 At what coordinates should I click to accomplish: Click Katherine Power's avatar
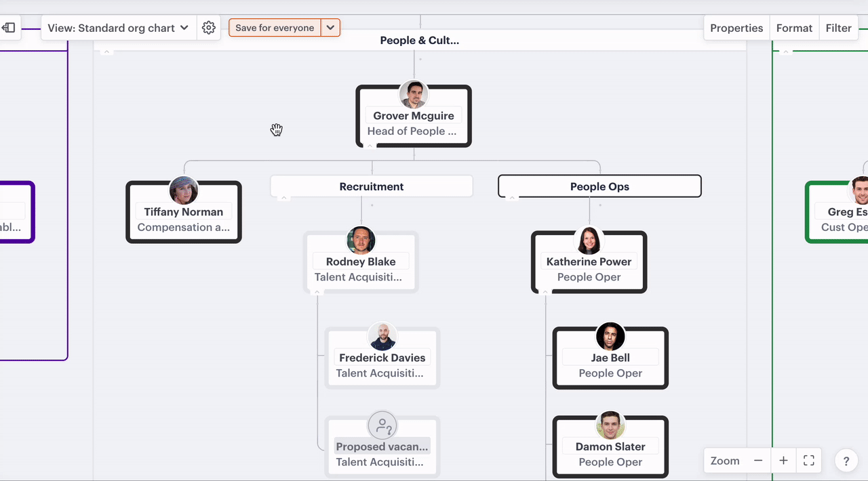[x=589, y=240]
